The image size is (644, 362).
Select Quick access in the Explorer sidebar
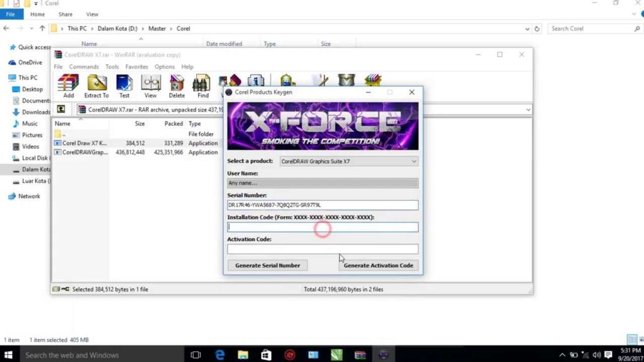click(x=30, y=47)
